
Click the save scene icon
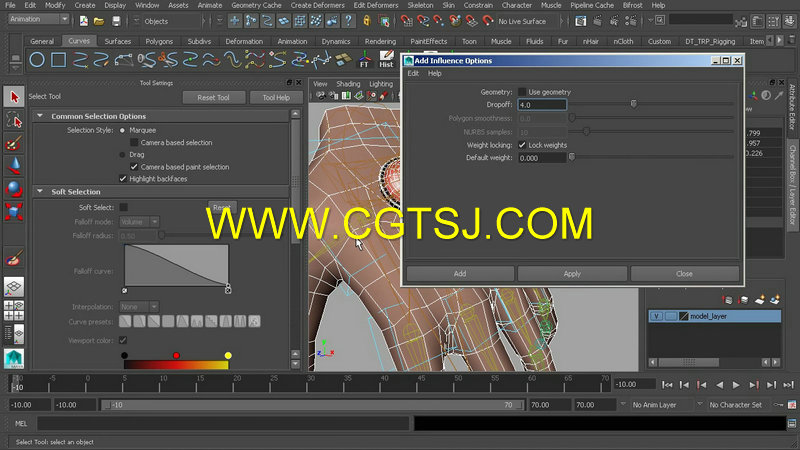tap(116, 21)
